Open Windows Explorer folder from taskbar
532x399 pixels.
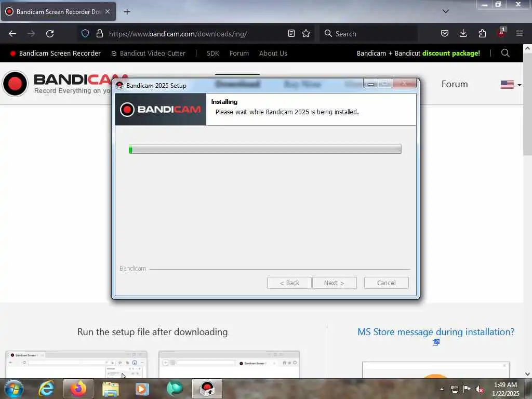(x=111, y=389)
